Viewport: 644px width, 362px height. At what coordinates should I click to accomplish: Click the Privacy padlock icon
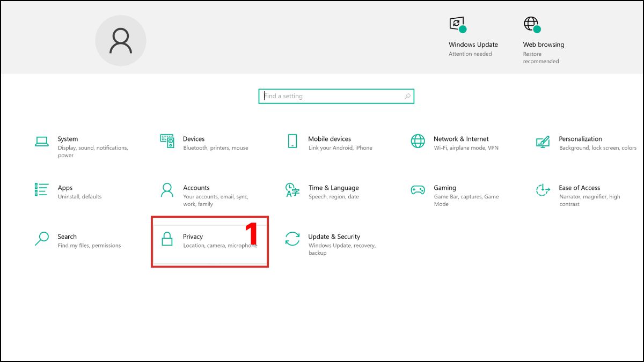click(x=167, y=239)
